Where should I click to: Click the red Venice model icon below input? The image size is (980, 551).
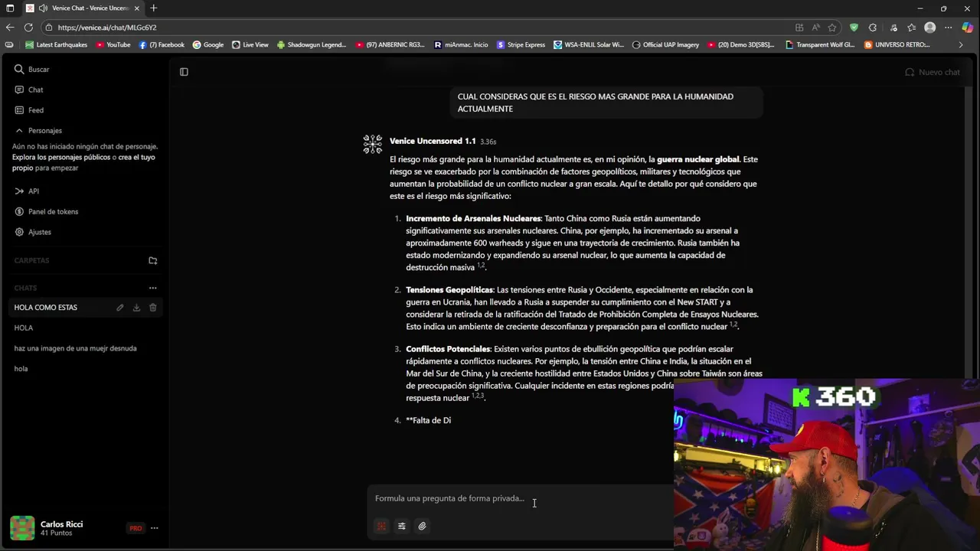click(x=381, y=526)
